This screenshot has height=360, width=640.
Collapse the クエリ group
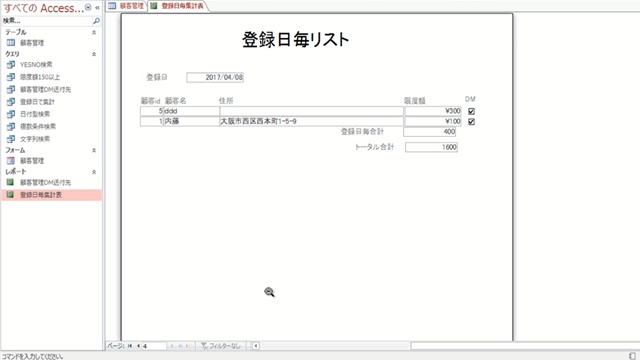pyautogui.click(x=94, y=54)
